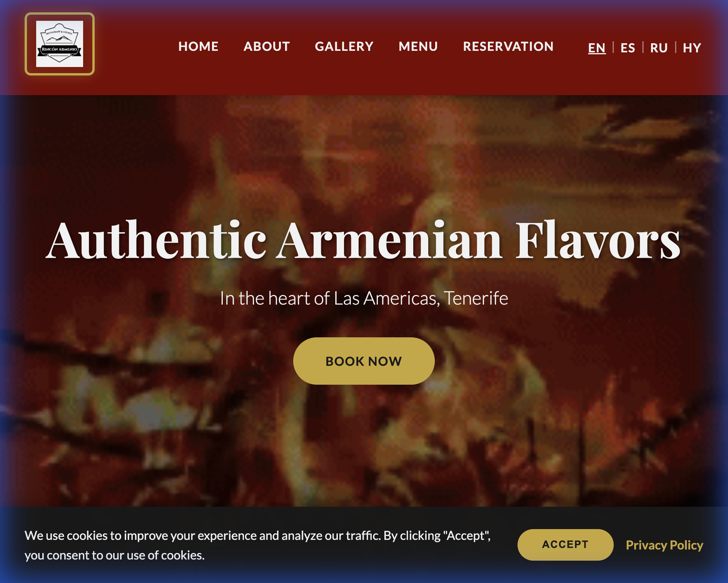
Task: Accept the cookie consent
Action: point(565,544)
